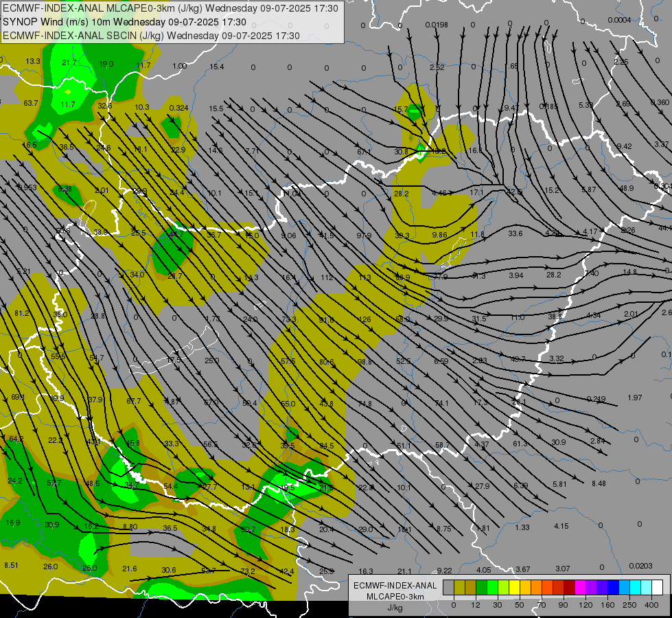Click the map value '48.9'
The height and width of the screenshot is (618, 672).
click(x=626, y=188)
